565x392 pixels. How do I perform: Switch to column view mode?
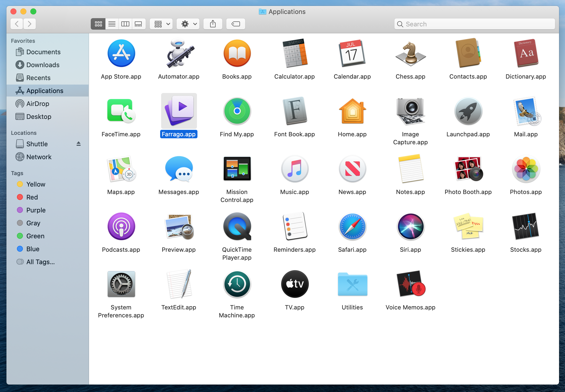pos(125,24)
